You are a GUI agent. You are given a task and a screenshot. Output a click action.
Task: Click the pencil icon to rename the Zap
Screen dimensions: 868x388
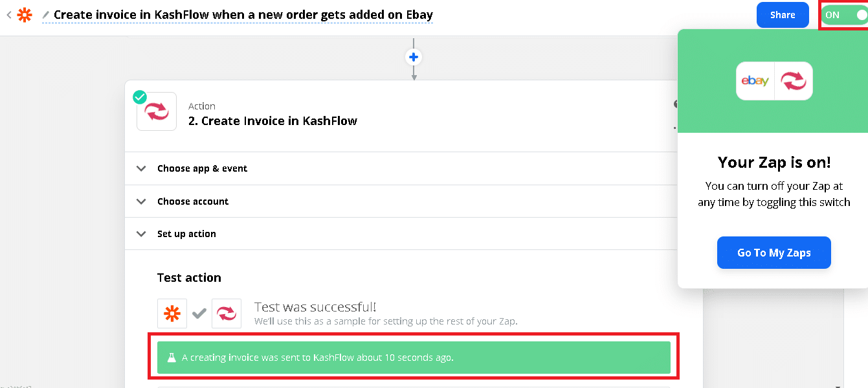(x=46, y=14)
